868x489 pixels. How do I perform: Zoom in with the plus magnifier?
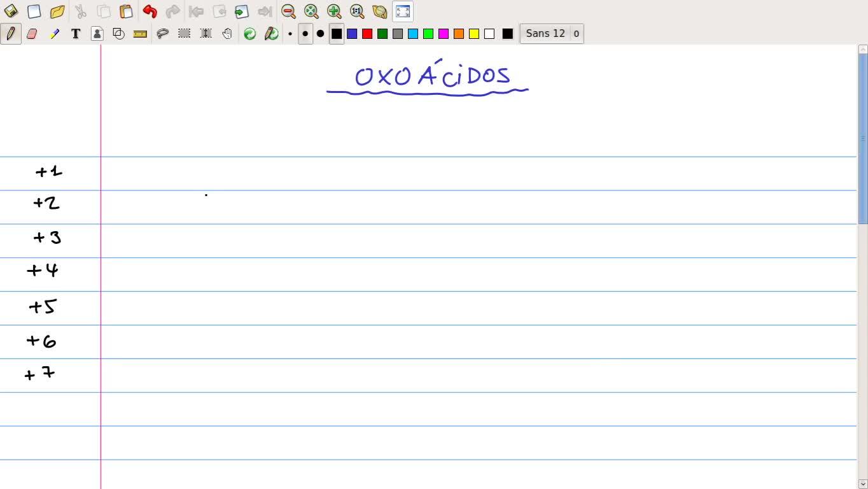click(334, 11)
